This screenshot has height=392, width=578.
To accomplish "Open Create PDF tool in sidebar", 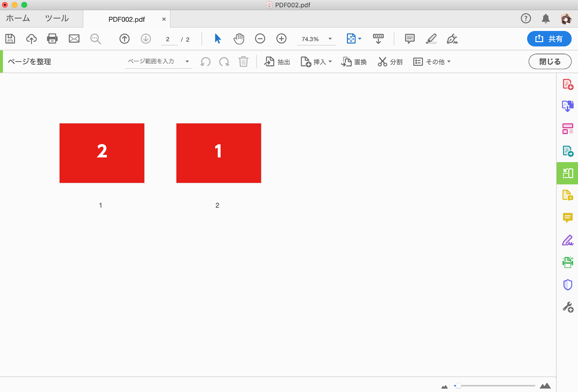I will (x=568, y=84).
